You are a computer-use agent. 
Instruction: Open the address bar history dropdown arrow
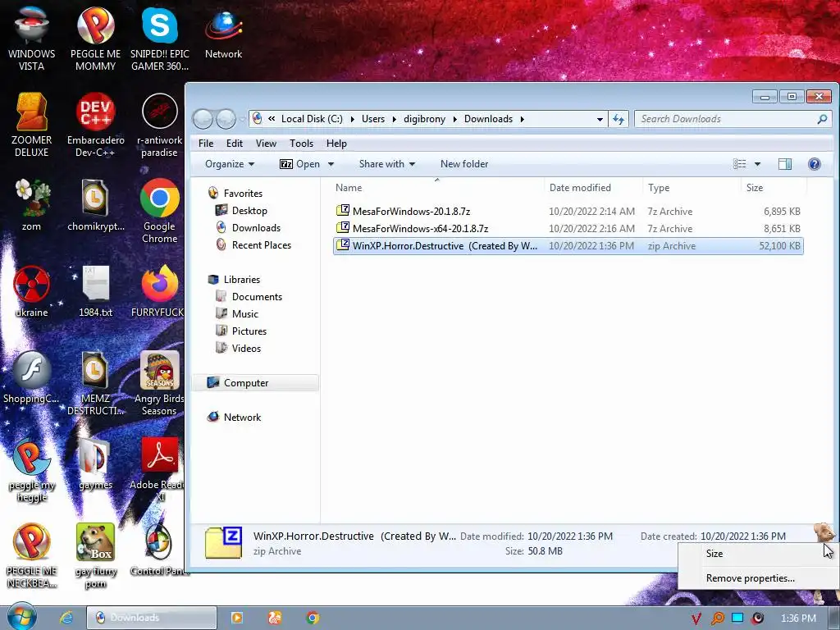pos(600,119)
